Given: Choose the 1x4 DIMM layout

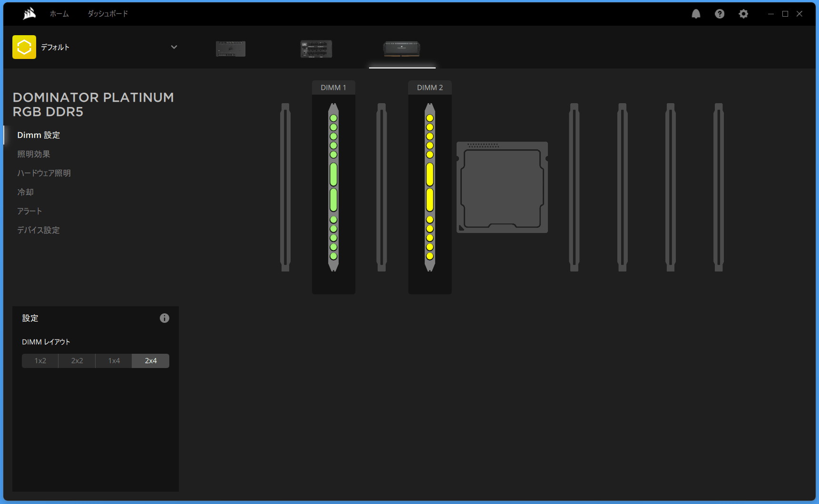Looking at the screenshot, I should coord(114,361).
